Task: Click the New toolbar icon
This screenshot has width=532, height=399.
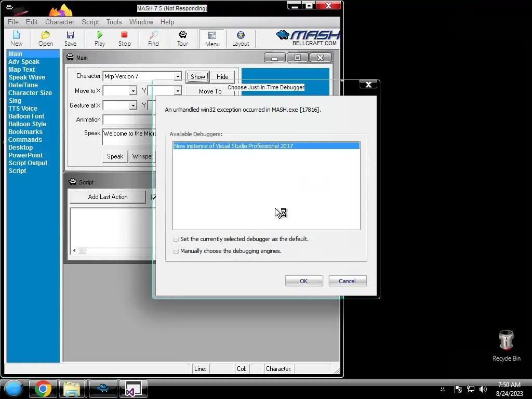Action: pos(16,38)
